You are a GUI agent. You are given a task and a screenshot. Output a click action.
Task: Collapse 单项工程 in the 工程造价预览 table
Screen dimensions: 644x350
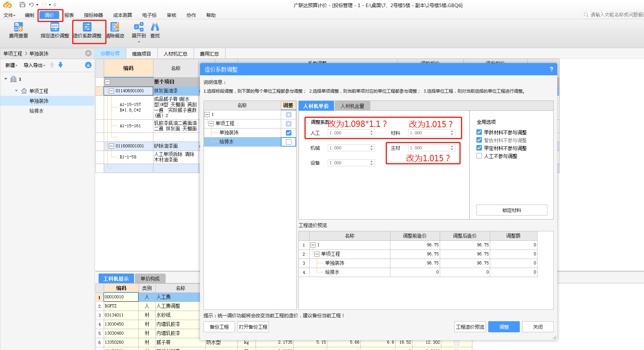[317, 254]
